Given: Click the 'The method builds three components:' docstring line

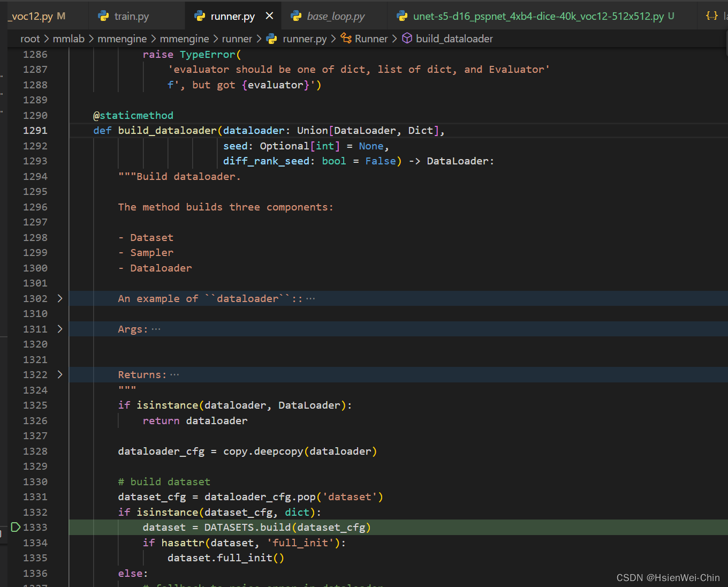Looking at the screenshot, I should point(225,207).
